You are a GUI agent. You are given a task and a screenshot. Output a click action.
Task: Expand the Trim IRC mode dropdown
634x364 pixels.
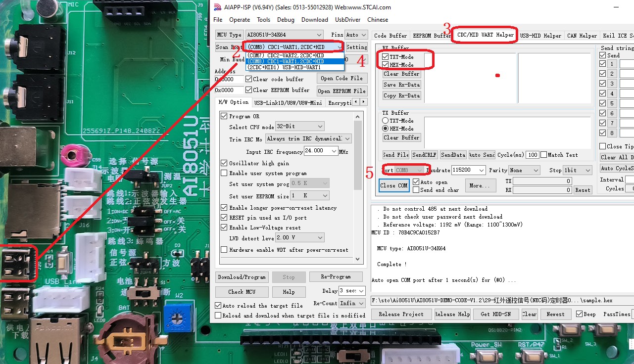click(x=347, y=139)
